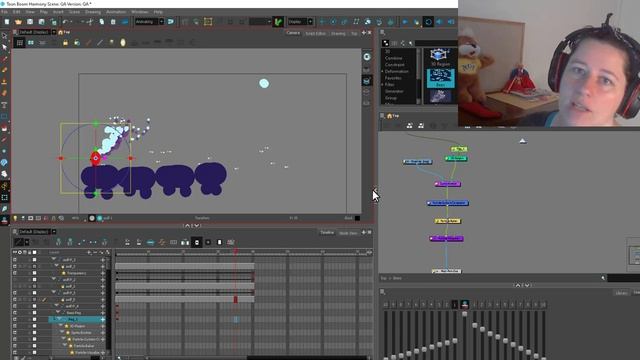Screen dimensions: 640x360
Task: Click the New Scene icon in top toolbar
Action: pyautogui.click(x=7, y=22)
